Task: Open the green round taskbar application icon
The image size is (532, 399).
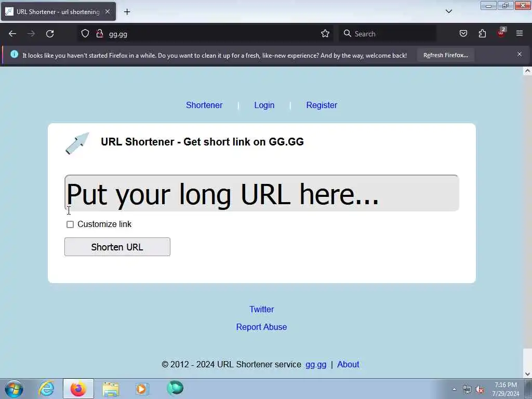Action: pyautogui.click(x=175, y=388)
